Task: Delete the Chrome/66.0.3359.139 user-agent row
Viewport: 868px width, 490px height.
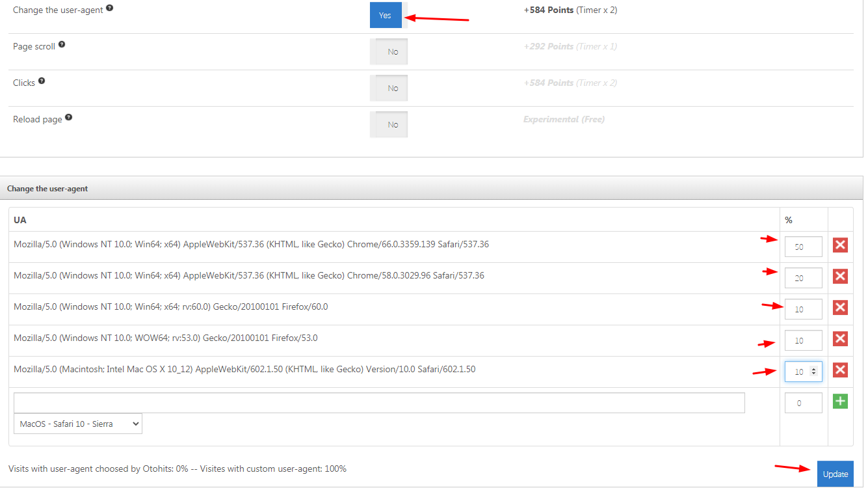Action: tap(840, 245)
